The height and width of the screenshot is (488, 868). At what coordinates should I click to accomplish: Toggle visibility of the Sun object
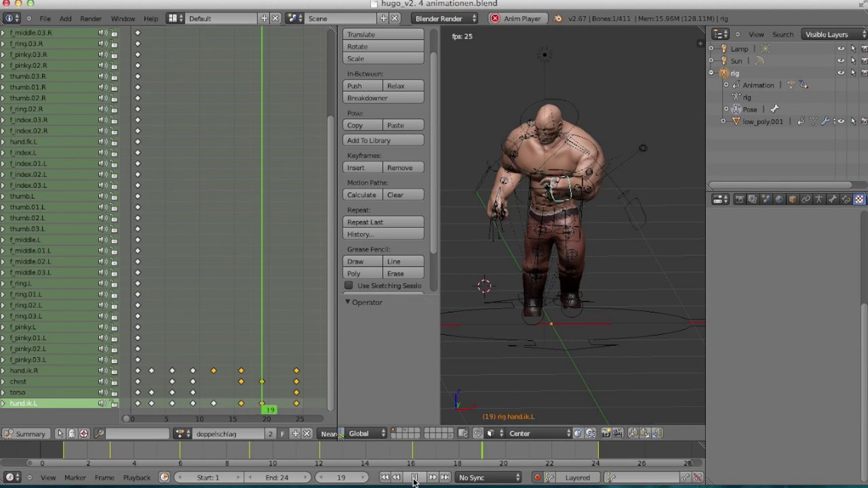pyautogui.click(x=841, y=61)
